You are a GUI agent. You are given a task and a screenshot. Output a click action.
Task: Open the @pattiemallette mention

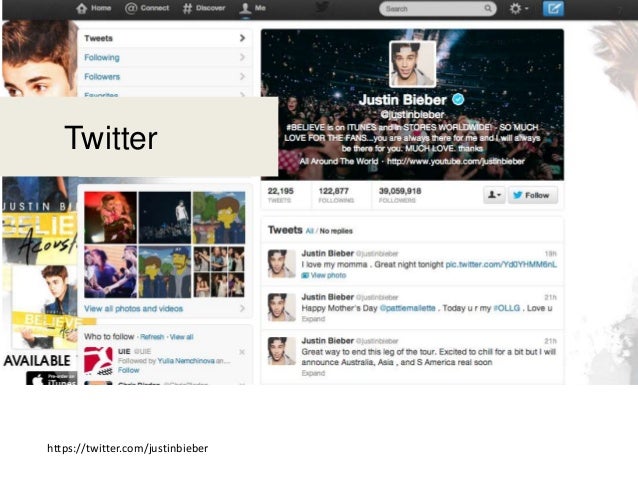click(407, 308)
